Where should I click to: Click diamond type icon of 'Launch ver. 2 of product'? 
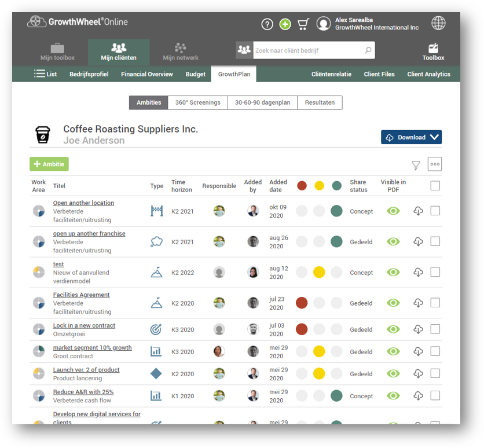[x=156, y=374]
